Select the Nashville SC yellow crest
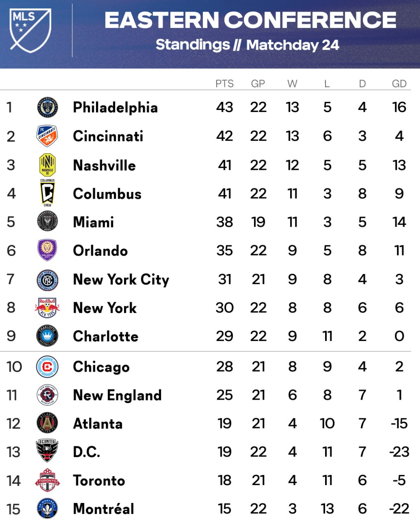420x524 pixels. [47, 165]
